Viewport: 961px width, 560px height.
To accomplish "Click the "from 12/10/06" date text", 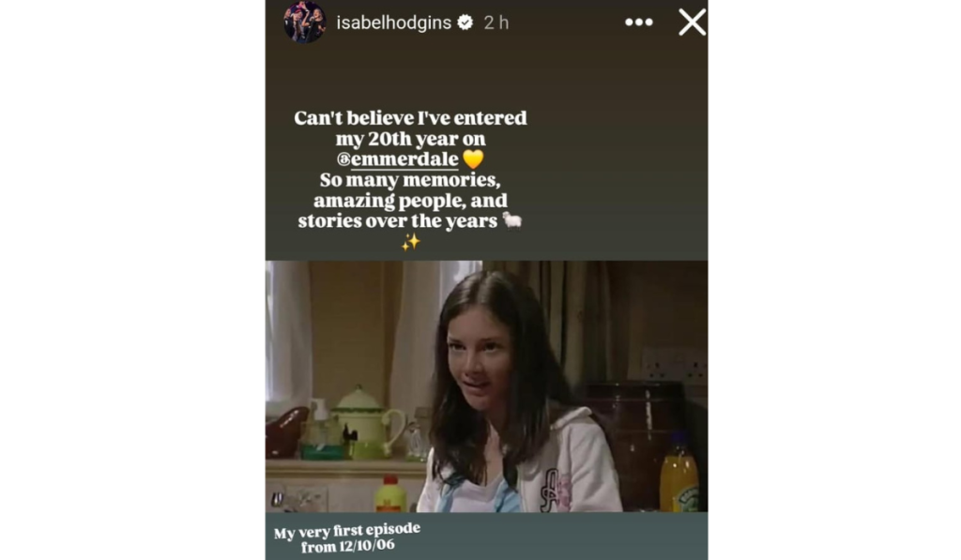I will click(x=347, y=545).
